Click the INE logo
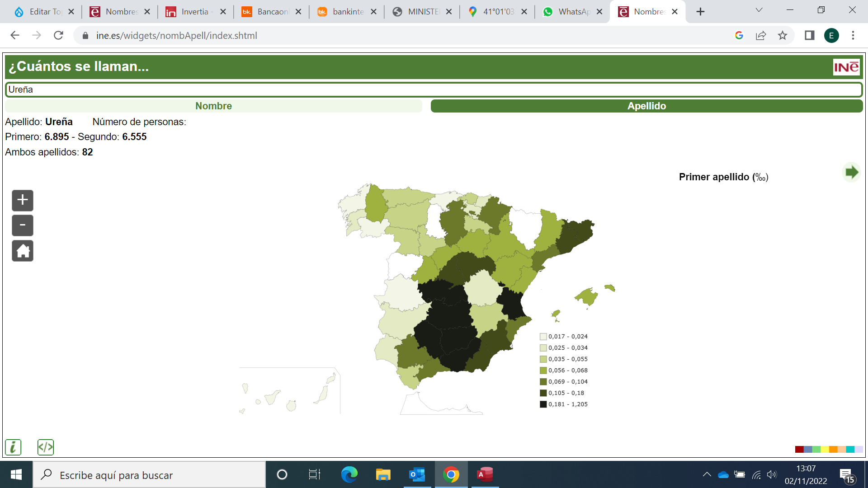 (x=846, y=67)
